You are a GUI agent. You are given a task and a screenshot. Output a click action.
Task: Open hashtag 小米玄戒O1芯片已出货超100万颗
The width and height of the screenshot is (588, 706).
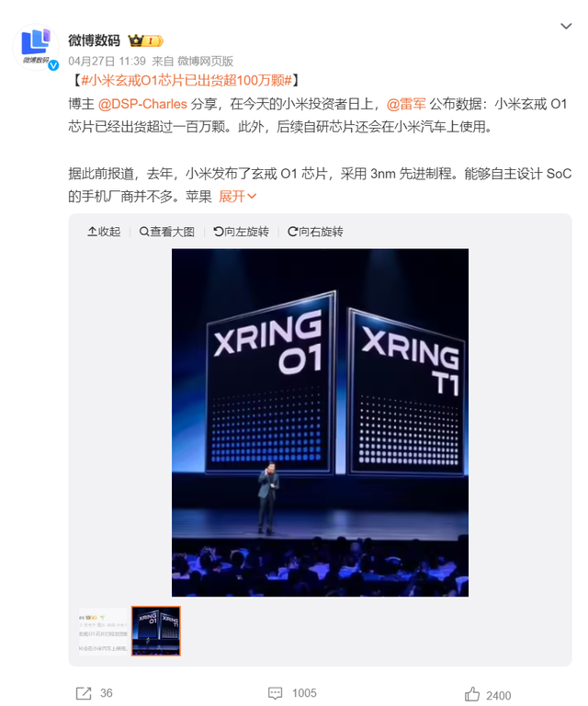[187, 81]
